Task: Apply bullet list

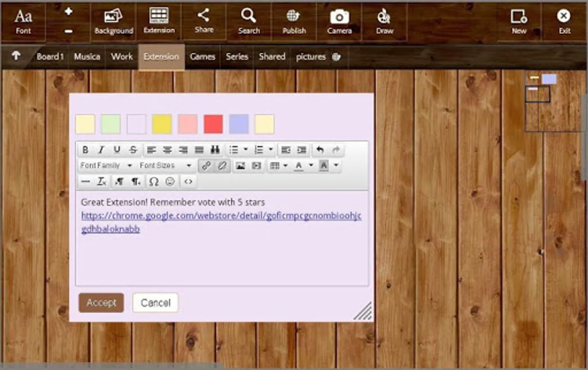Action: (x=234, y=150)
